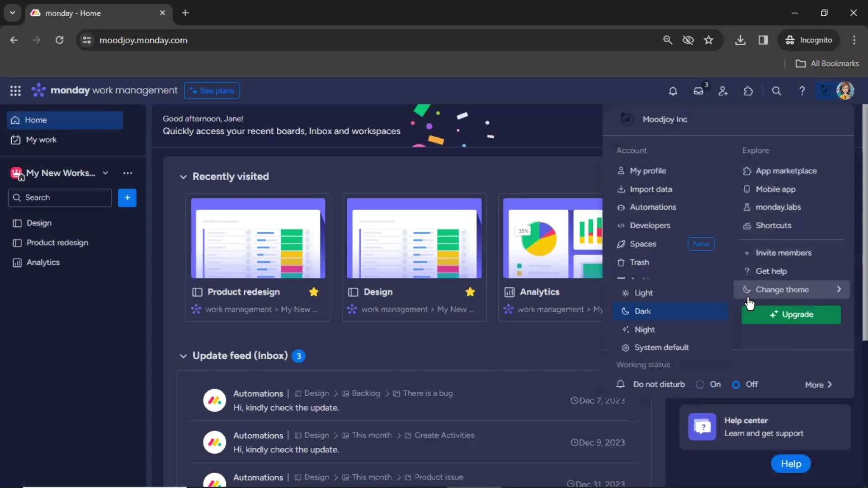Open the inbox tray icon

point(698,91)
